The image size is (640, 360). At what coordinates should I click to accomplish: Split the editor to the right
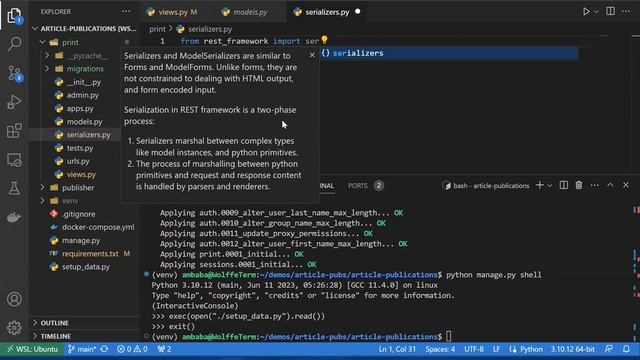pyautogui.click(x=611, y=11)
